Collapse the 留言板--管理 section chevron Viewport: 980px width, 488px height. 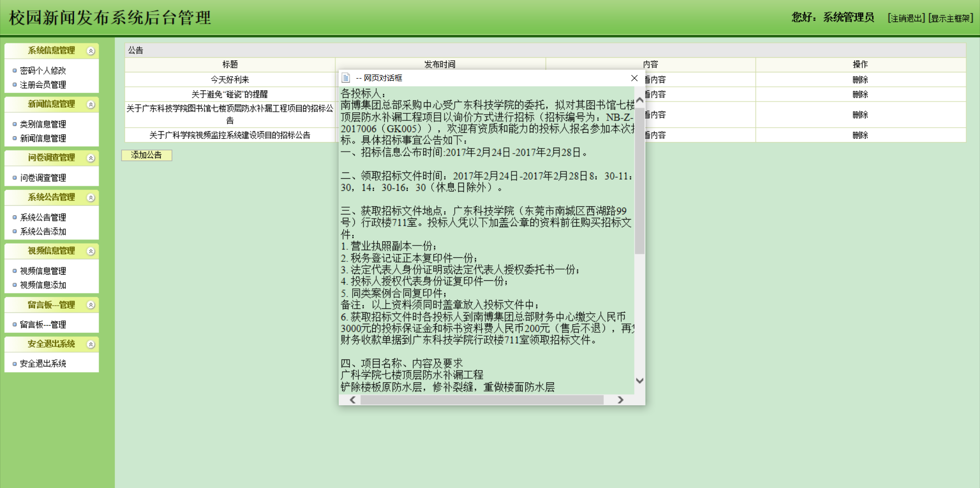coord(91,305)
